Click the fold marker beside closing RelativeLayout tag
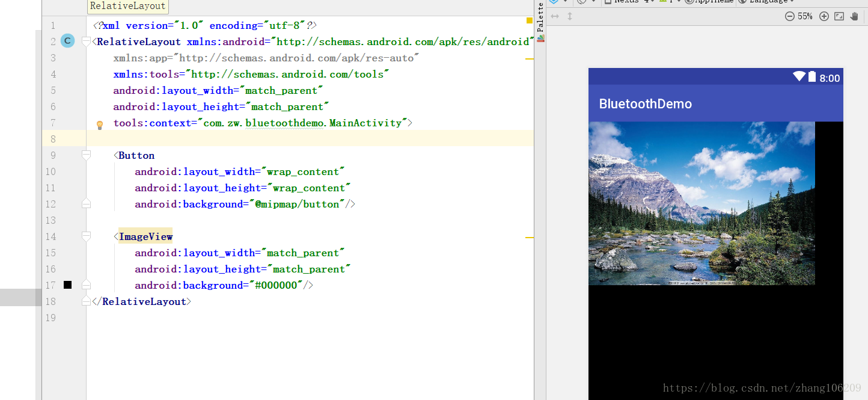This screenshot has height=400, width=868. coord(86,301)
